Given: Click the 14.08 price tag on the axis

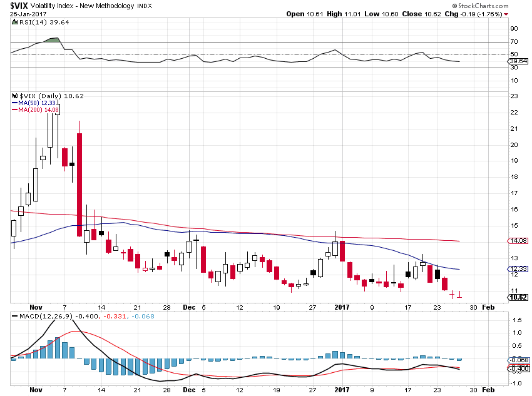Looking at the screenshot, I should 518,241.
